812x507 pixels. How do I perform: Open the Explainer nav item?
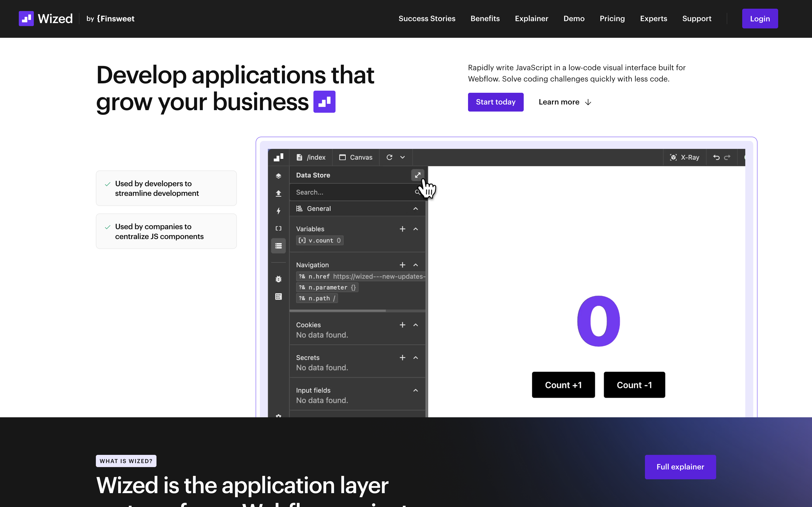coord(531,19)
